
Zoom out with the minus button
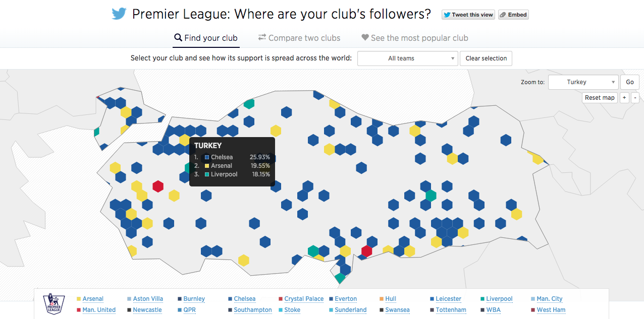[635, 98]
